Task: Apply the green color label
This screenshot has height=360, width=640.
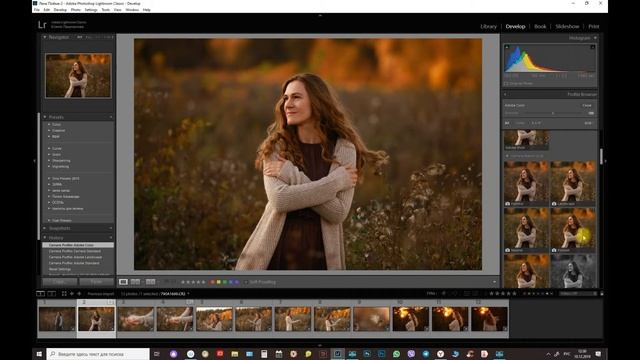Action: [x=224, y=282]
